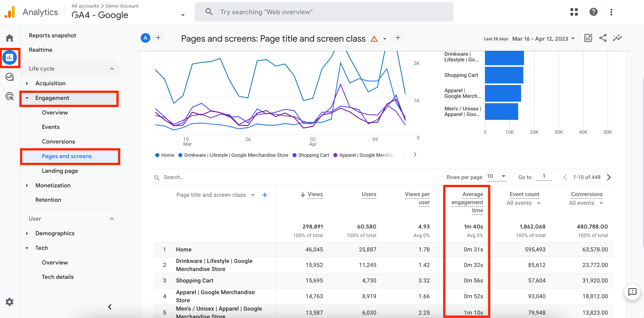Select the Reports icon in left sidebar
This screenshot has height=318, width=644.
pyautogui.click(x=9, y=57)
